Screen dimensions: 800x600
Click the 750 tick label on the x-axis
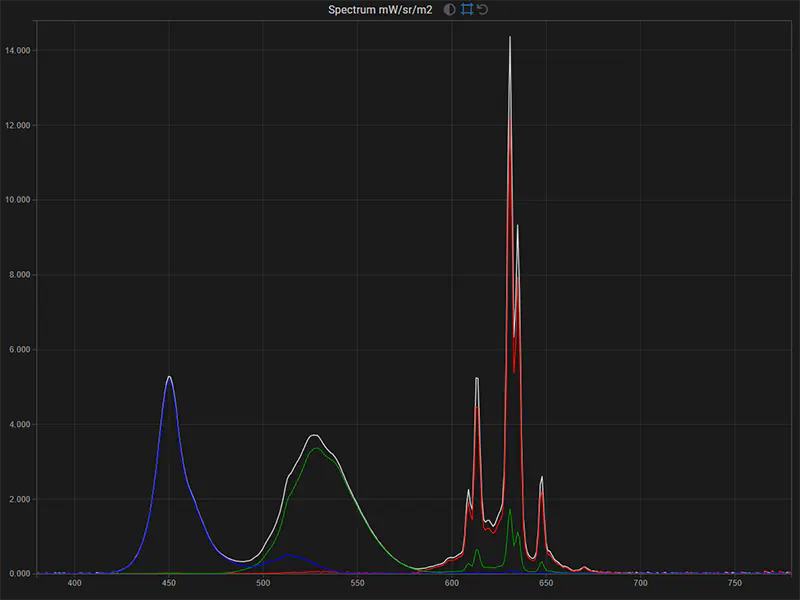(x=736, y=580)
